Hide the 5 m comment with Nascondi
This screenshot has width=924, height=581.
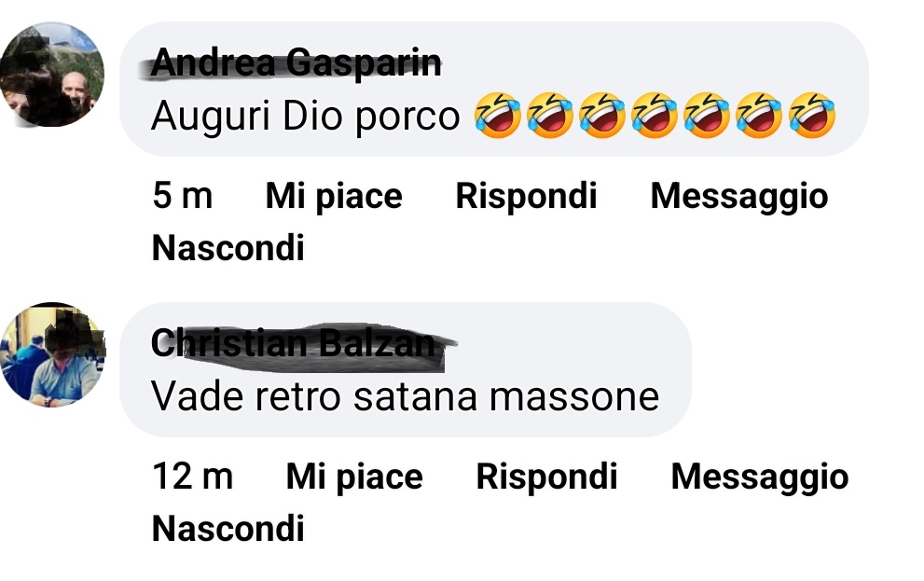(228, 248)
